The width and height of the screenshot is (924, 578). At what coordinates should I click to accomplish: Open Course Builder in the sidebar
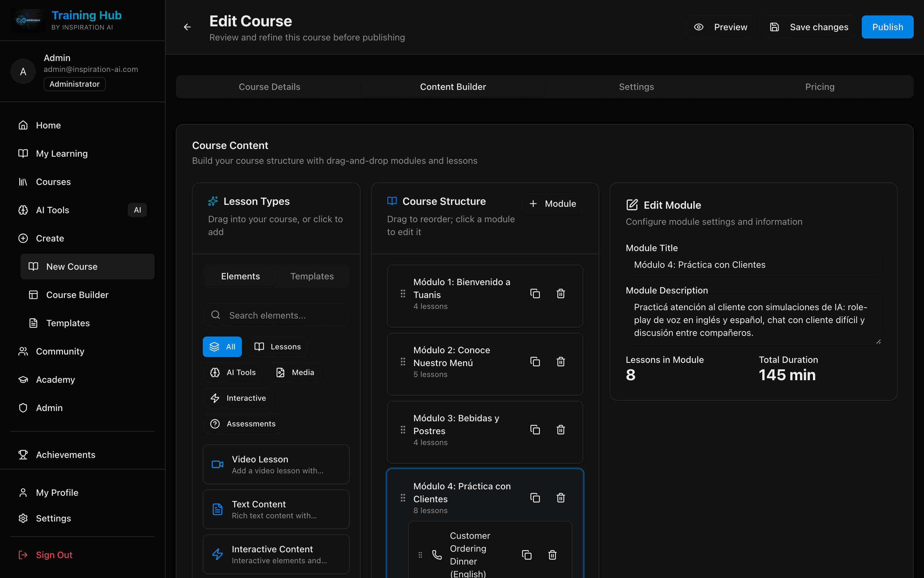88,295
